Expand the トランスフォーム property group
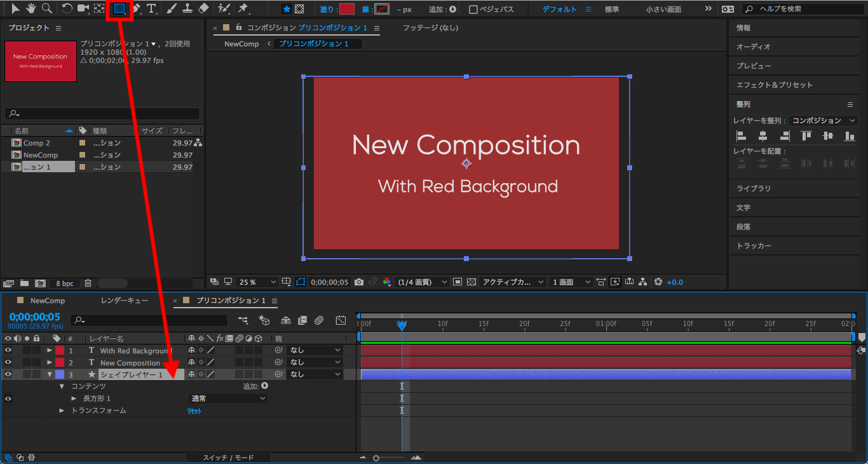Screen dimensions: 868x464 pyautogui.click(x=62, y=411)
